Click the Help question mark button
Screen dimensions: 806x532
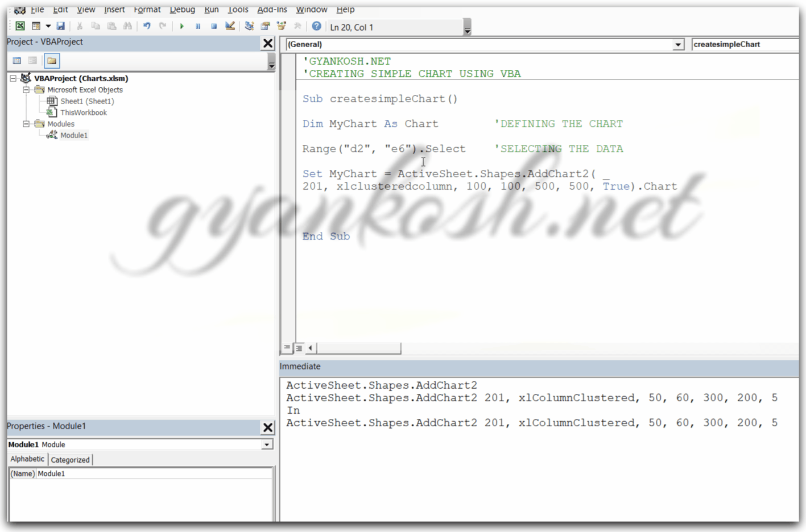(317, 26)
